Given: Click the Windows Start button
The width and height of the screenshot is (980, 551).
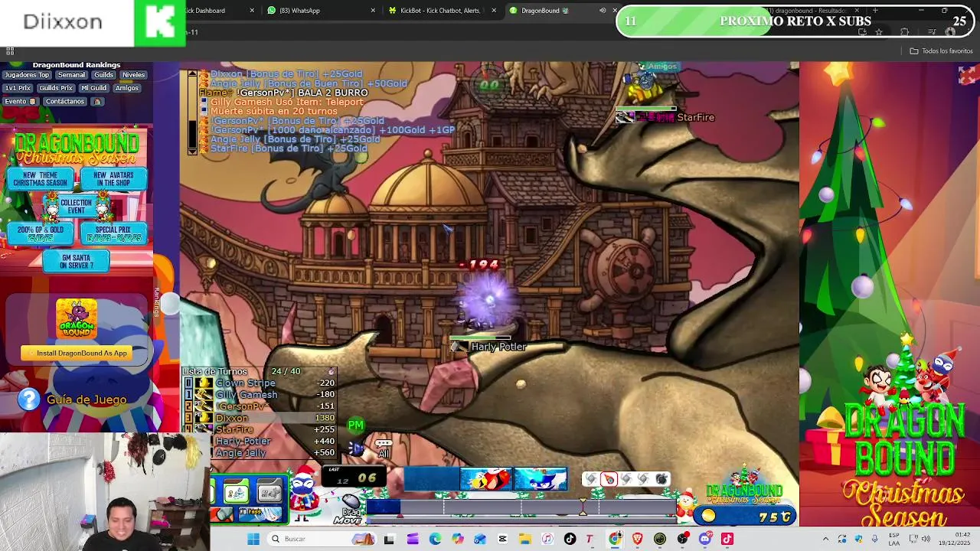Looking at the screenshot, I should pyautogui.click(x=253, y=539).
